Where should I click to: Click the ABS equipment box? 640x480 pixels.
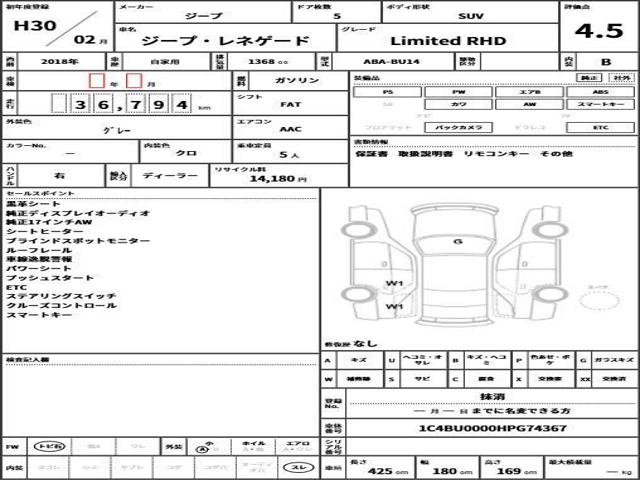[x=600, y=92]
